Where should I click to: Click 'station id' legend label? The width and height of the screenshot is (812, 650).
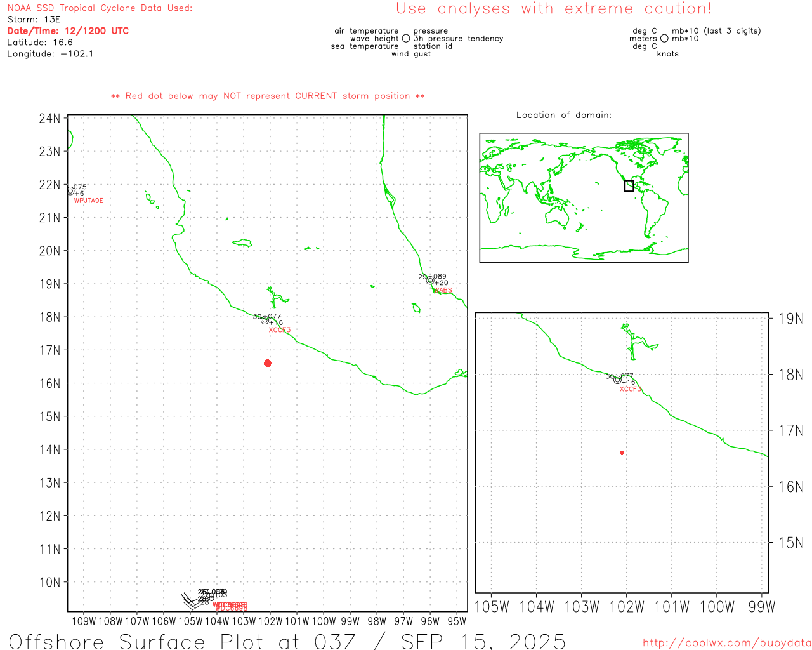click(x=433, y=46)
